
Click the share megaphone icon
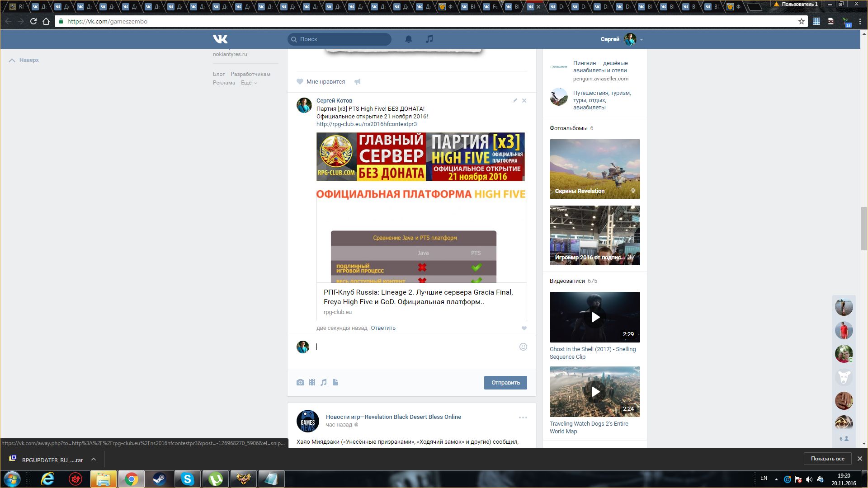pyautogui.click(x=357, y=82)
